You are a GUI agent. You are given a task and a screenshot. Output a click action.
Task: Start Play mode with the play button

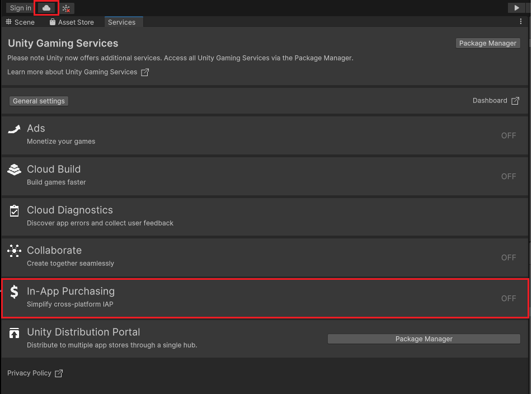pos(516,8)
